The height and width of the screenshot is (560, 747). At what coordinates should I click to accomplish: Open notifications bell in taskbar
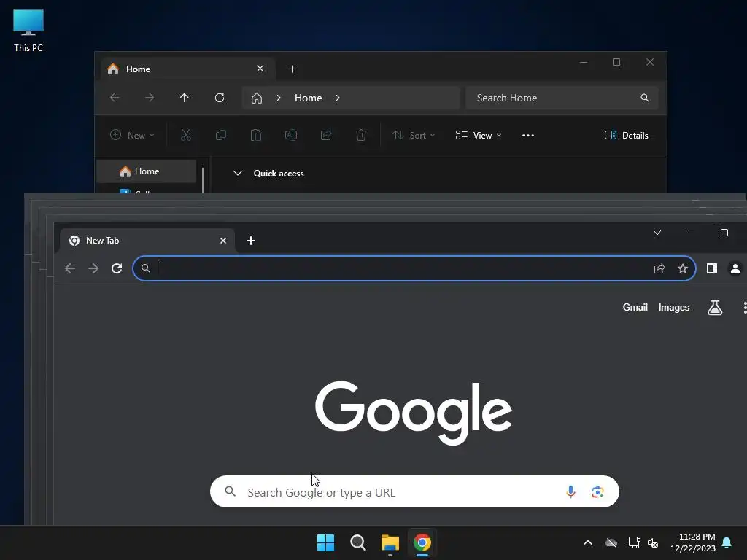(x=727, y=542)
